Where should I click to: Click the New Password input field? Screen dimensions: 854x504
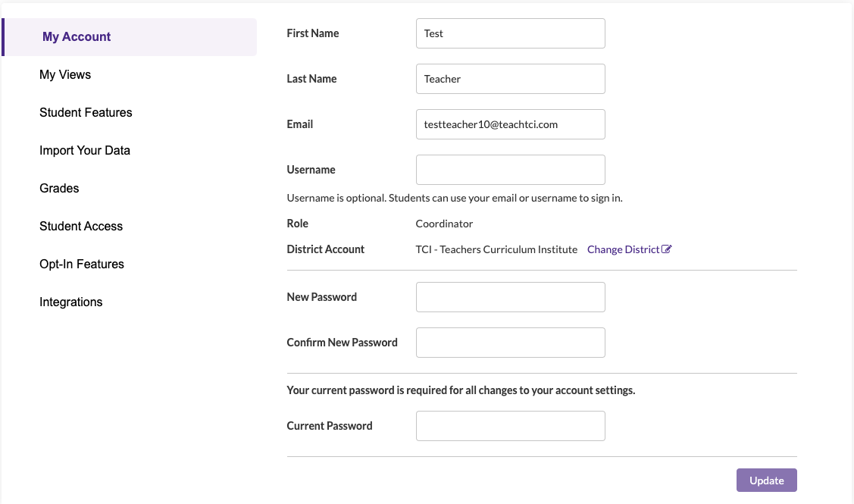(x=510, y=297)
